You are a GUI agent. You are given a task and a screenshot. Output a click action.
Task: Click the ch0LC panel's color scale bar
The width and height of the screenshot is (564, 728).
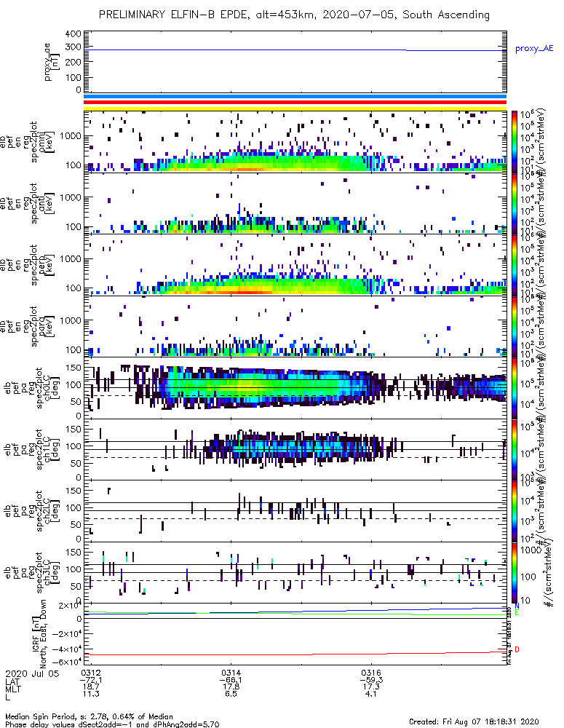[x=515, y=388]
